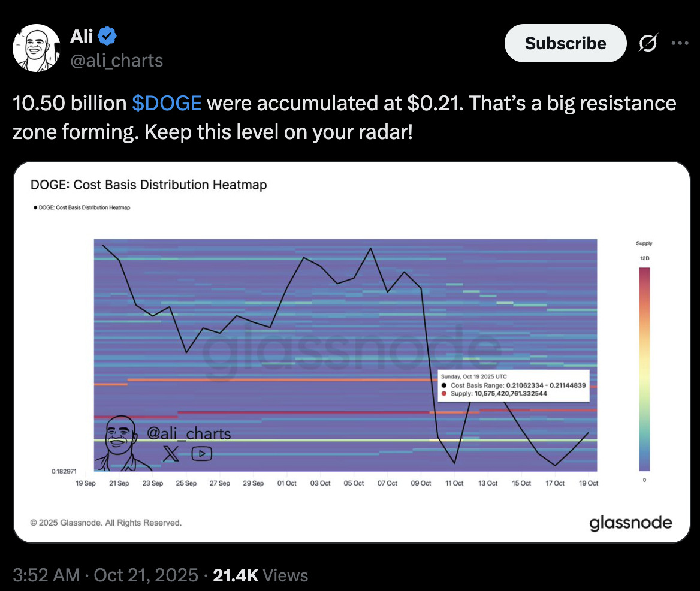Open the $DOGE cashtag link
The image size is (700, 591).
coord(167,104)
